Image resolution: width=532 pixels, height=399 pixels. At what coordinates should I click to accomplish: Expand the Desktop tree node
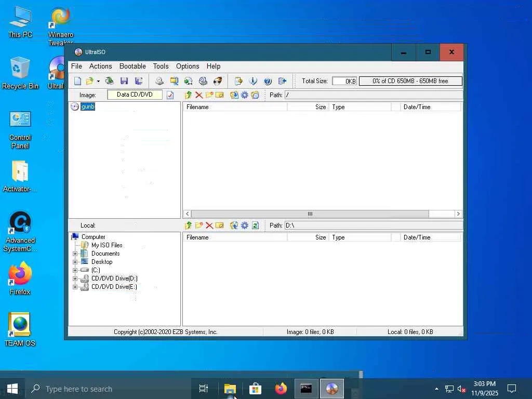pyautogui.click(x=75, y=262)
